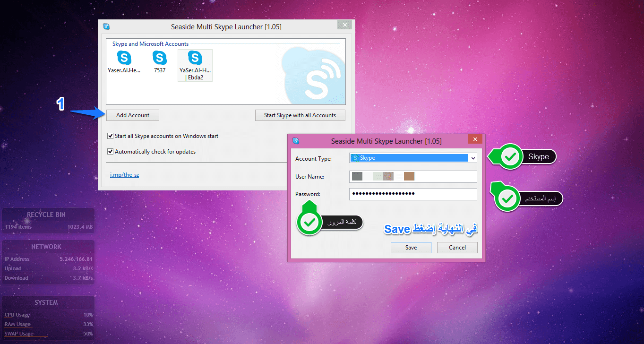This screenshot has width=644, height=344.
Task: Click the Skype title icon of the main launcher window
Action: 106,26
